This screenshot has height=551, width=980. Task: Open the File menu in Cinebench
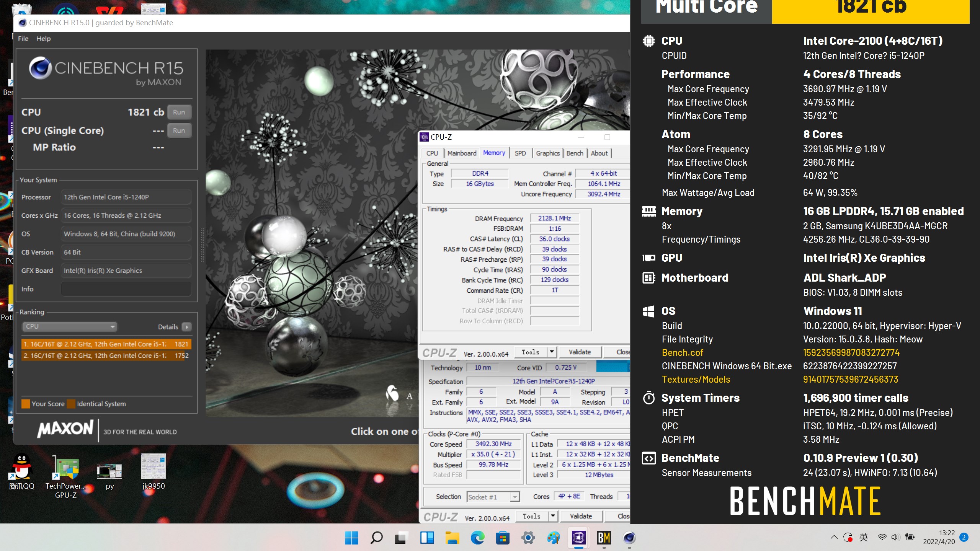pos(23,39)
